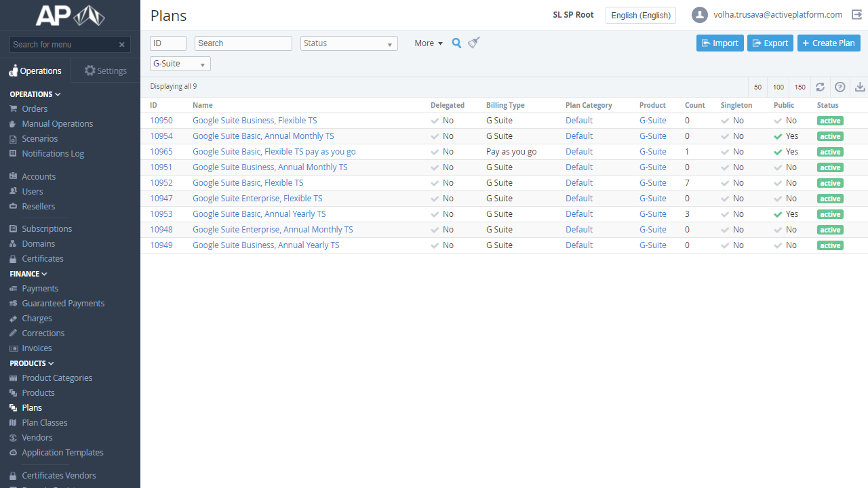Open plan ID 10950

click(161, 121)
